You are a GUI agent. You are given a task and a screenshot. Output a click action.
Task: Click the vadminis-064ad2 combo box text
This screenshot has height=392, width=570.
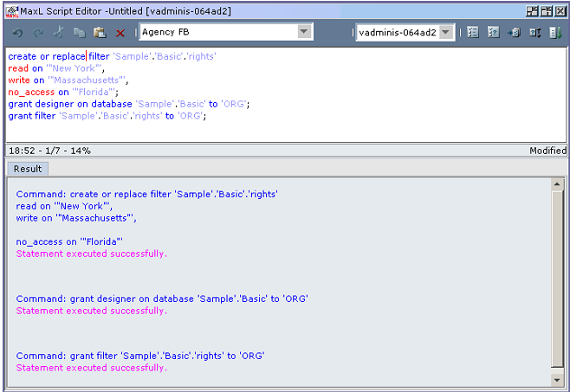point(398,33)
